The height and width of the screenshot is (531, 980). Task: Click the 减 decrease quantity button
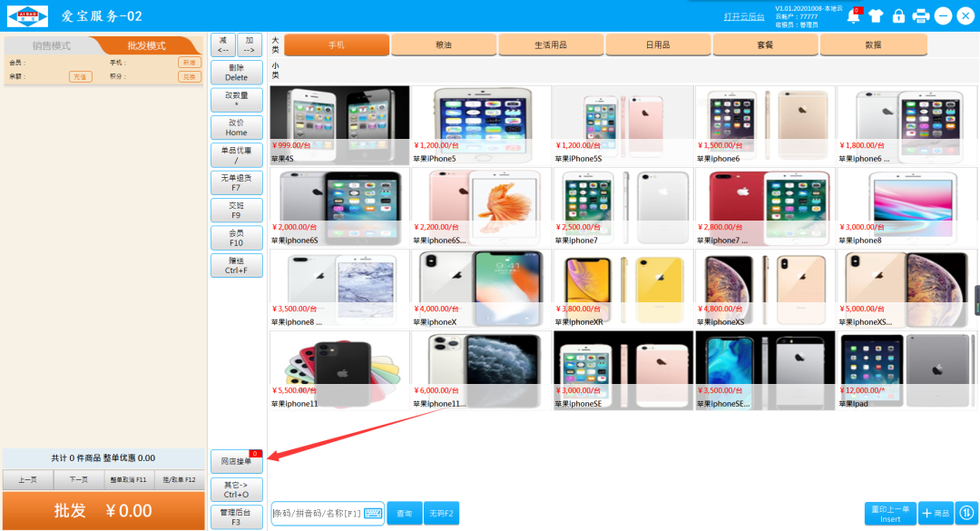223,45
